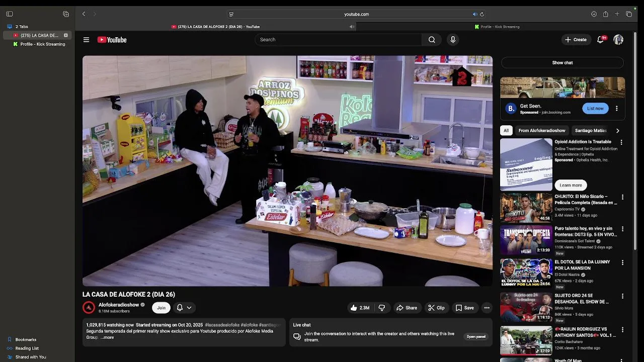Show next filter chips arrow

pyautogui.click(x=618, y=131)
